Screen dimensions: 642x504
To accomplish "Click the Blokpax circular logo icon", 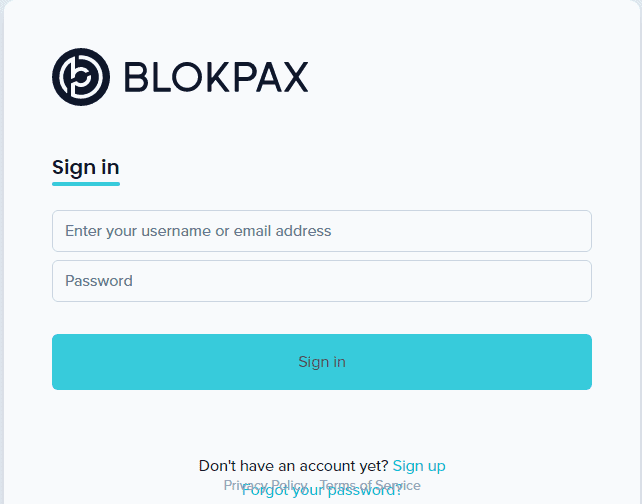I will pos(81,77).
